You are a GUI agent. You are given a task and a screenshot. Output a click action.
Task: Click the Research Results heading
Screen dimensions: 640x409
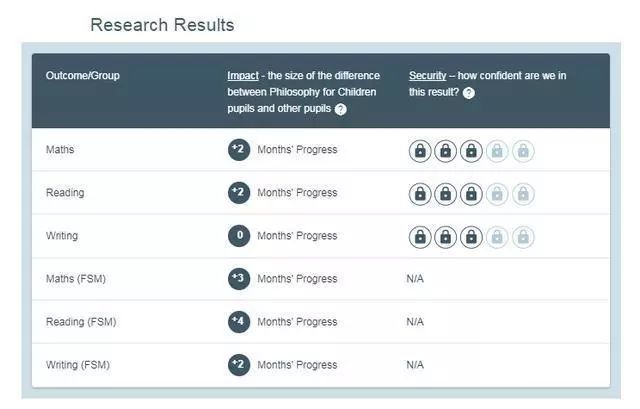point(162,25)
